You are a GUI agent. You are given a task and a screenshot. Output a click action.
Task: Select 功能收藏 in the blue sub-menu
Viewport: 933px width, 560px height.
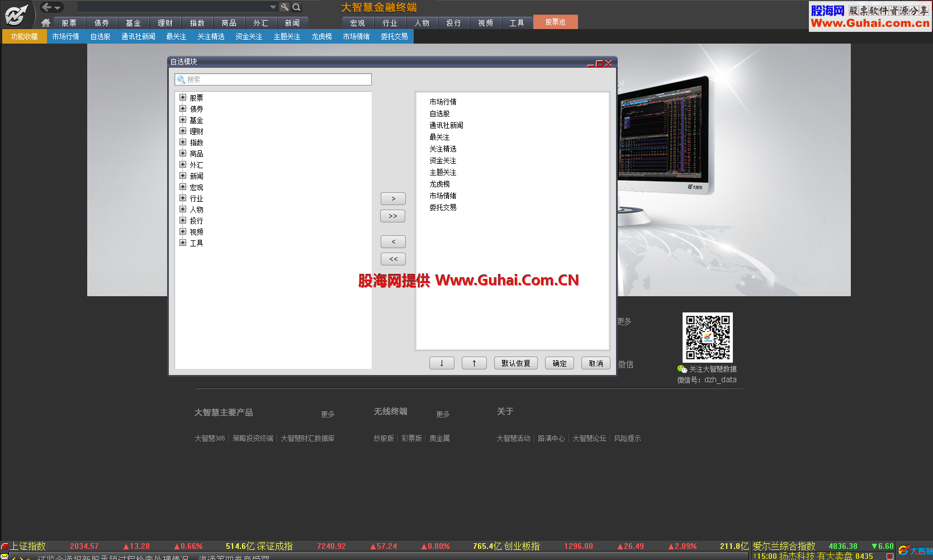25,36
